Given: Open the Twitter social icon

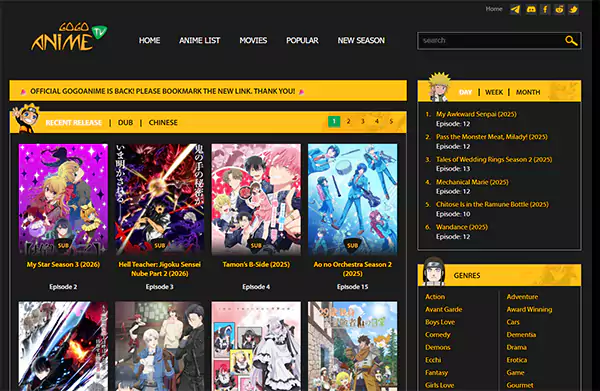Looking at the screenshot, I should click(573, 9).
